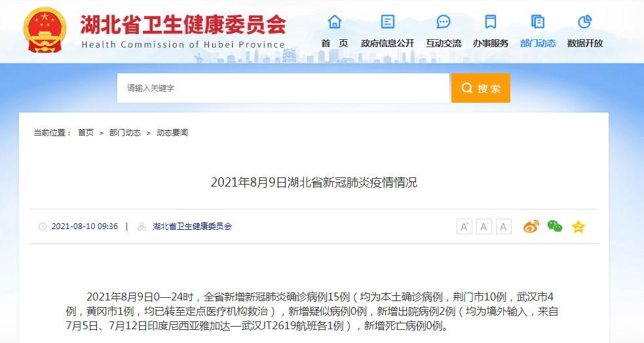Viewport: 644px width, 343px height.
Task: Reset font size with plain A button
Action: [x=503, y=226]
